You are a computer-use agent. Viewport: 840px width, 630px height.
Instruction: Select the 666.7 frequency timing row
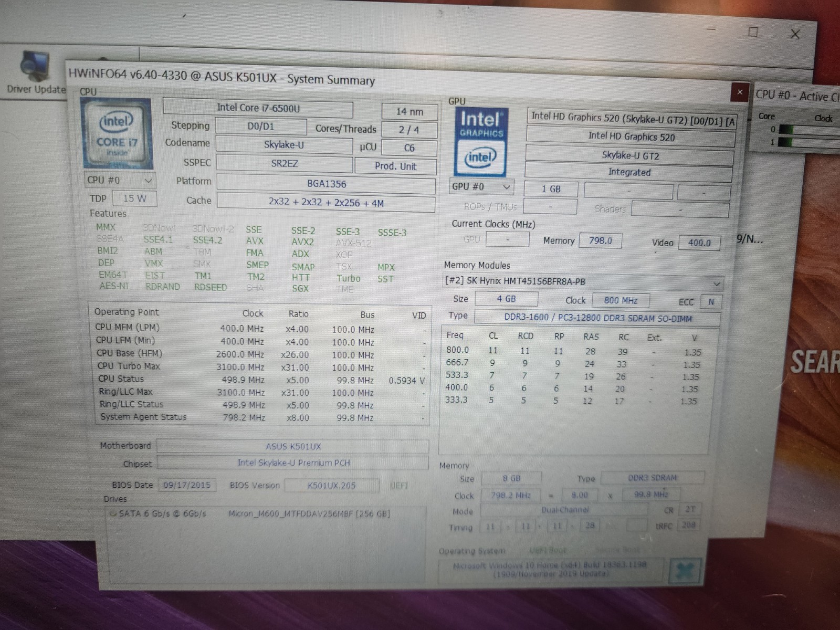coord(574,363)
